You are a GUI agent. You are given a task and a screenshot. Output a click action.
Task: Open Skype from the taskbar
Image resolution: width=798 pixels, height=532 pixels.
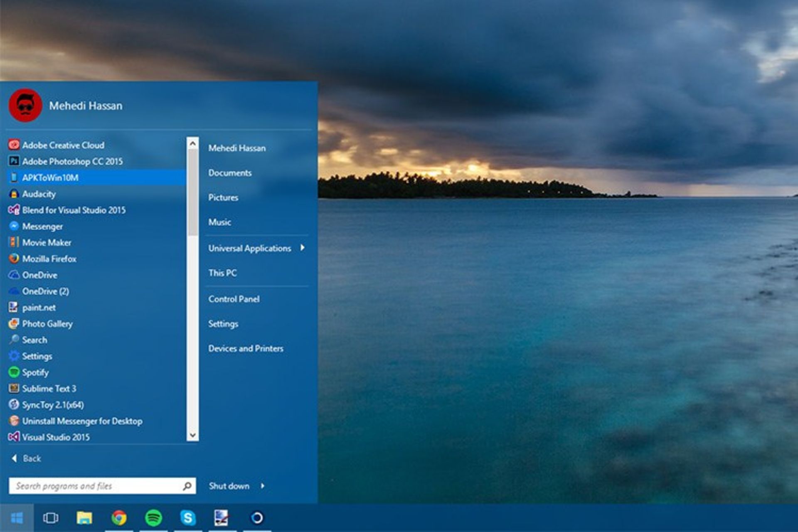tap(188, 518)
